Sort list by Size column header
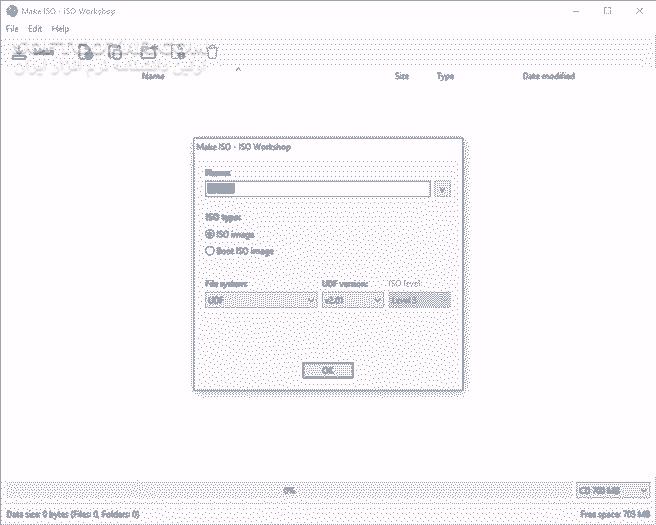Viewport: 656px width, 525px height. click(x=402, y=76)
